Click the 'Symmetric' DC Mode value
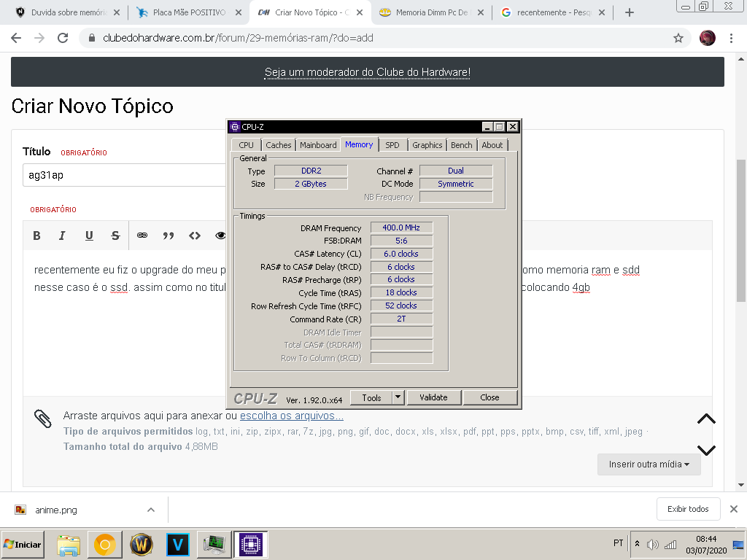 point(456,184)
